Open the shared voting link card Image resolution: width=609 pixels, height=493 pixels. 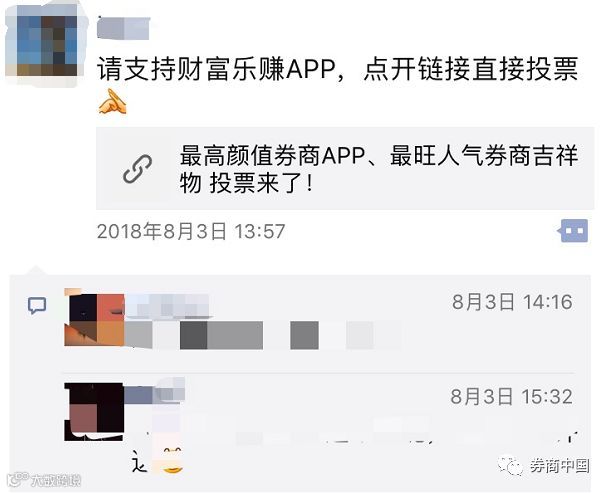tap(345, 168)
